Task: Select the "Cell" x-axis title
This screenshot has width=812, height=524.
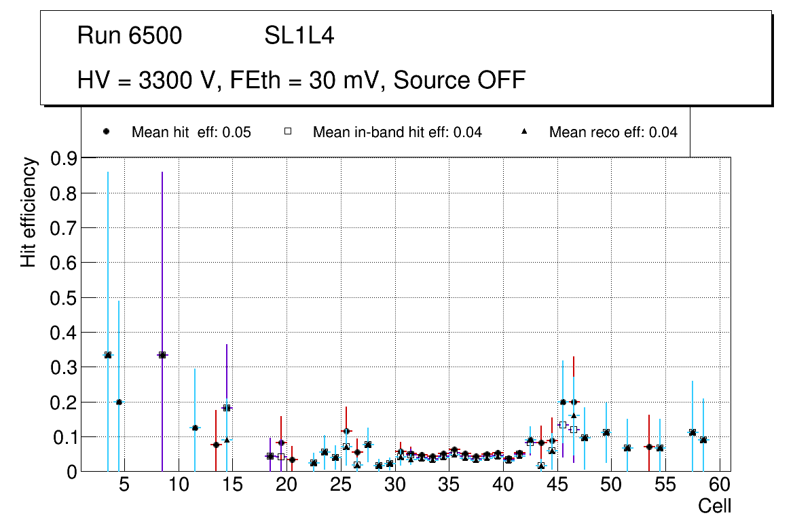Action: click(x=715, y=506)
